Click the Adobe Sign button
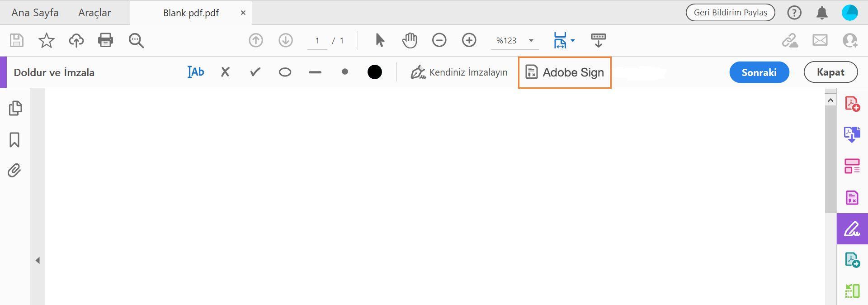Image resolution: width=868 pixels, height=305 pixels. click(565, 72)
